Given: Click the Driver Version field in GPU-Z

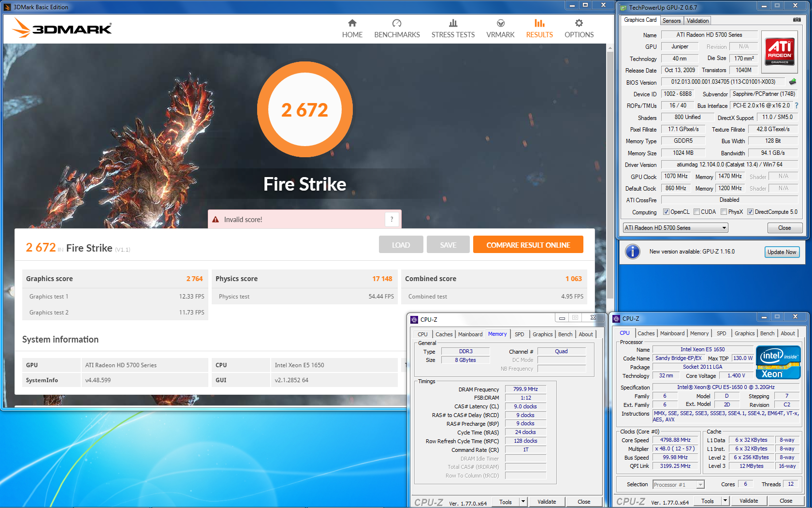Looking at the screenshot, I should 729,164.
